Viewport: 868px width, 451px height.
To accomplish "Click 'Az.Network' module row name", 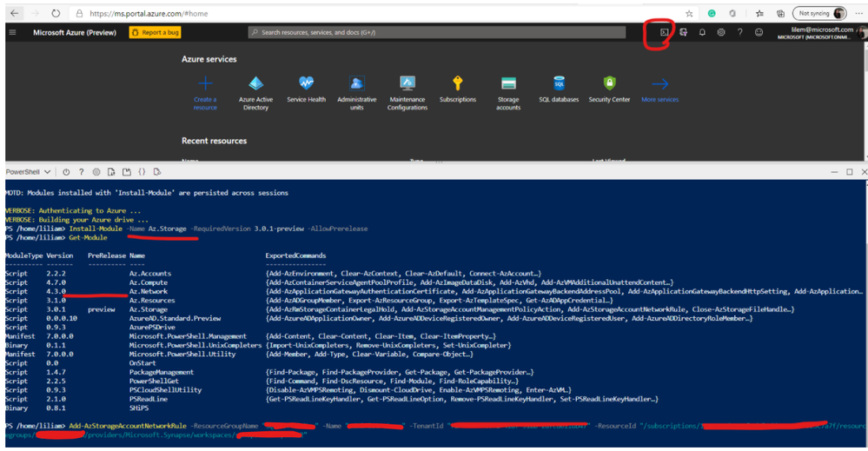I will (x=149, y=292).
